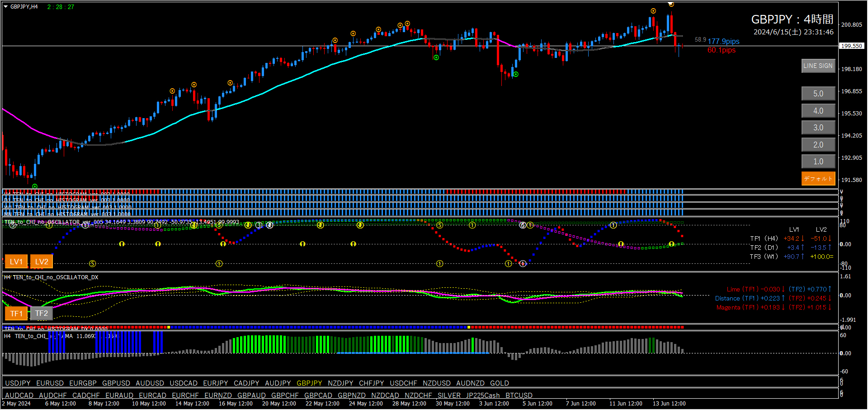Select the 2.0 button
This screenshot has height=410, width=868.
[x=818, y=145]
